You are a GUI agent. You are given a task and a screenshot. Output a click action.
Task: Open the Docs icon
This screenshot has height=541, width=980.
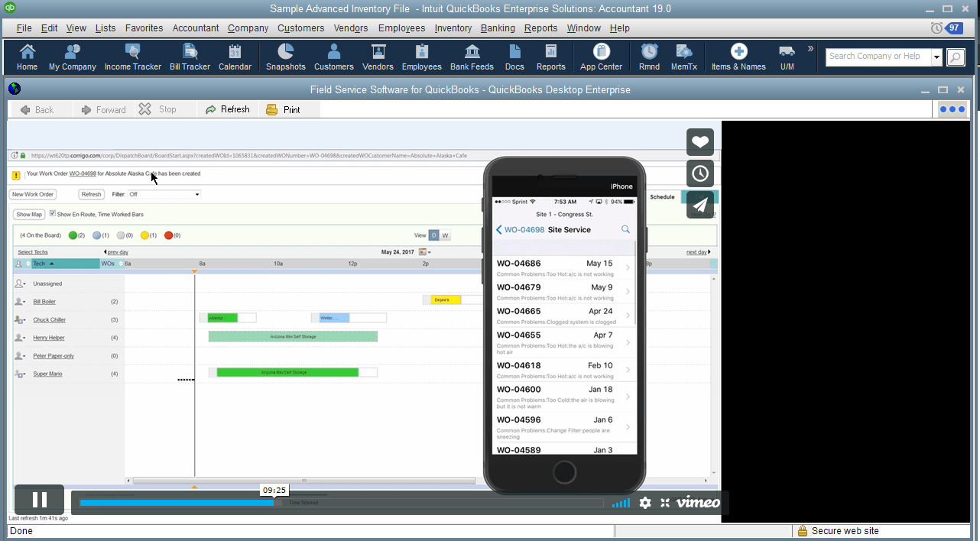tap(514, 57)
